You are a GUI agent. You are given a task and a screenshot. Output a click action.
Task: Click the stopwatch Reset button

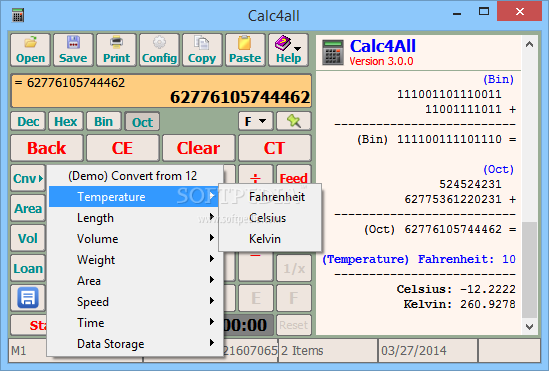[294, 325]
